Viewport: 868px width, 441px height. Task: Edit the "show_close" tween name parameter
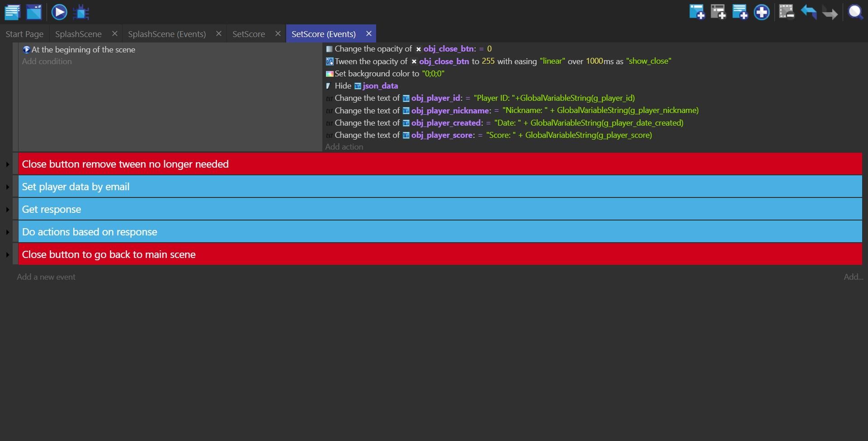[649, 61]
